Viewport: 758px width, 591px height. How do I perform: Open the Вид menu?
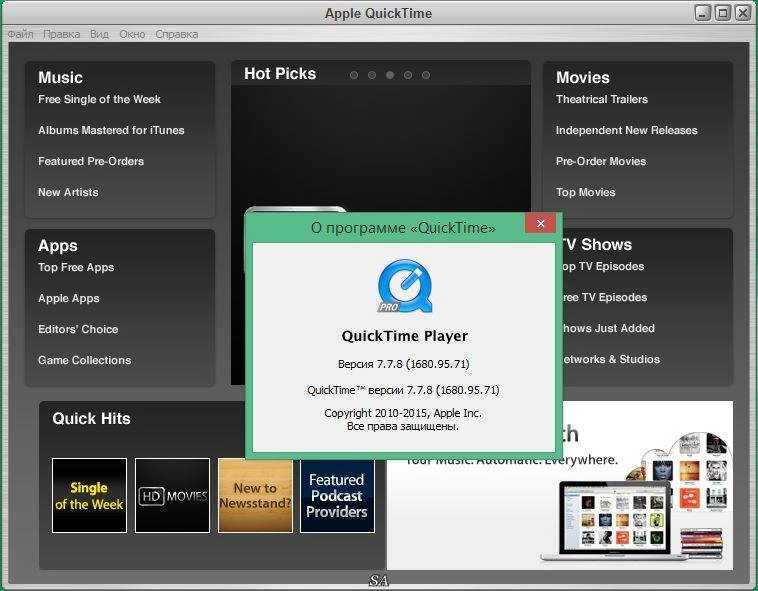pyautogui.click(x=99, y=34)
